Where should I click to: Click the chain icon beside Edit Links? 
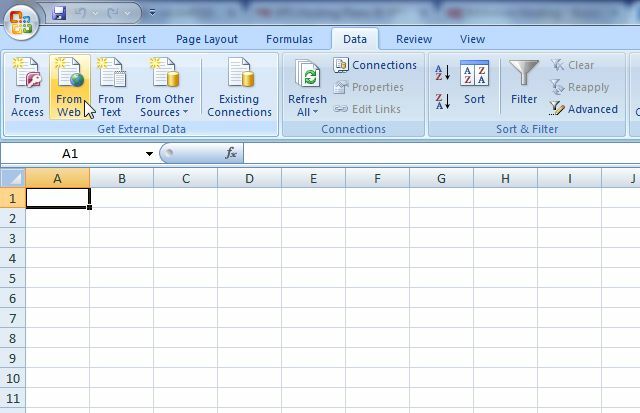coord(340,109)
